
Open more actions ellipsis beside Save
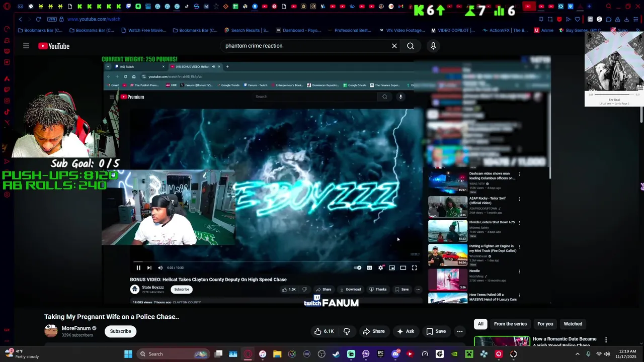pos(460,331)
